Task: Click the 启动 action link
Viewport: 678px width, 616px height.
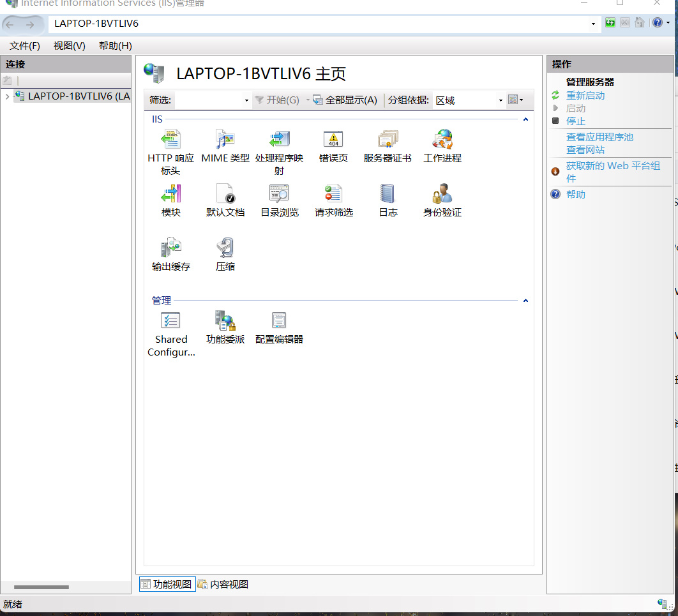Action: coord(576,109)
